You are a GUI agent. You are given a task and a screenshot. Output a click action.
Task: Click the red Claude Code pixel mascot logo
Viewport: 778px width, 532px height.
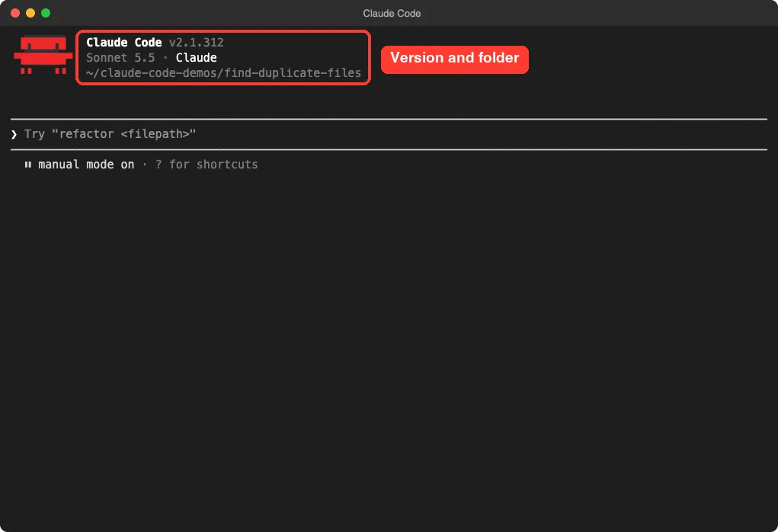[43, 55]
